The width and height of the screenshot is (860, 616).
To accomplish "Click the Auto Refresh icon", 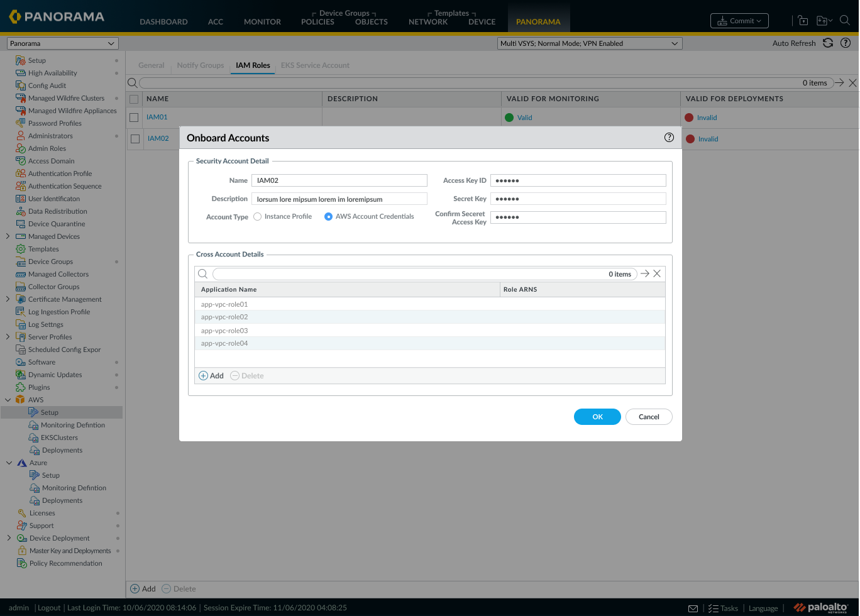I will (x=828, y=43).
